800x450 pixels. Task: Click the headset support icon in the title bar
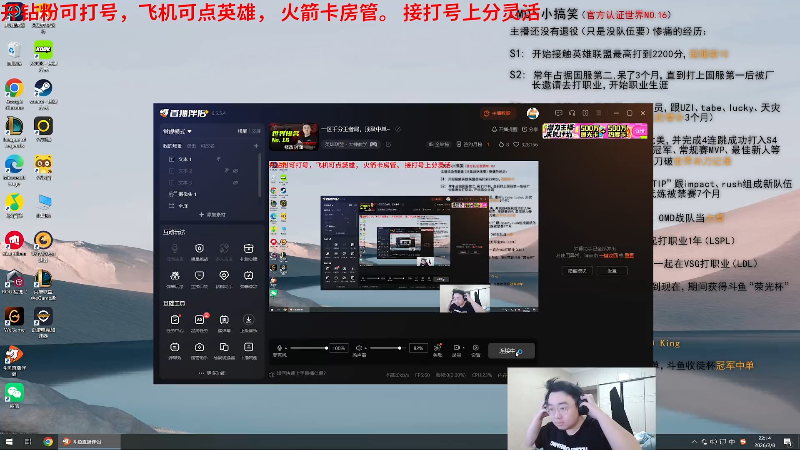pyautogui.click(x=572, y=113)
